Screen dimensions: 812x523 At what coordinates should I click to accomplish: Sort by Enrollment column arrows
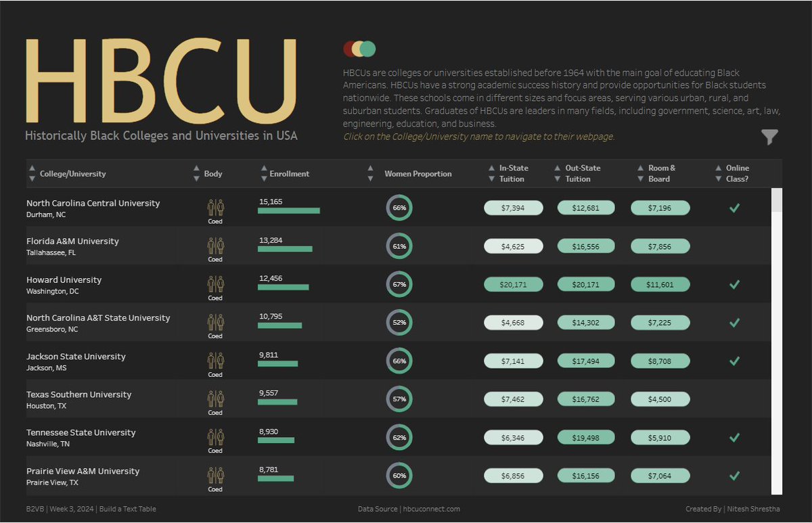[x=264, y=173]
